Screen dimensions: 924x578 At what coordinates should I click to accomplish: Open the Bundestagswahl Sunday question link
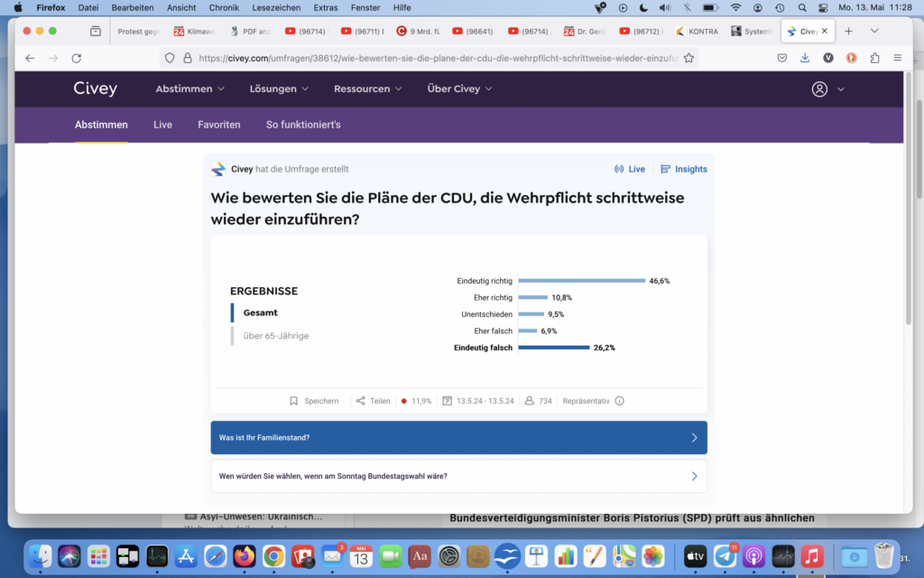point(458,476)
